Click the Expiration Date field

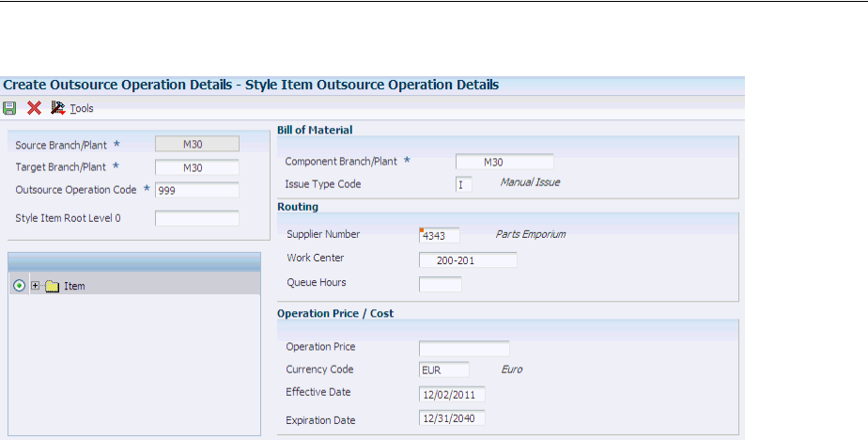coord(452,417)
